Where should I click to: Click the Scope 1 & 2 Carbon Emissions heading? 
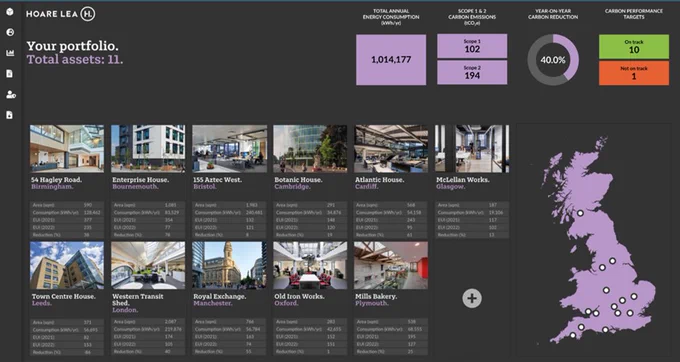[x=472, y=17]
